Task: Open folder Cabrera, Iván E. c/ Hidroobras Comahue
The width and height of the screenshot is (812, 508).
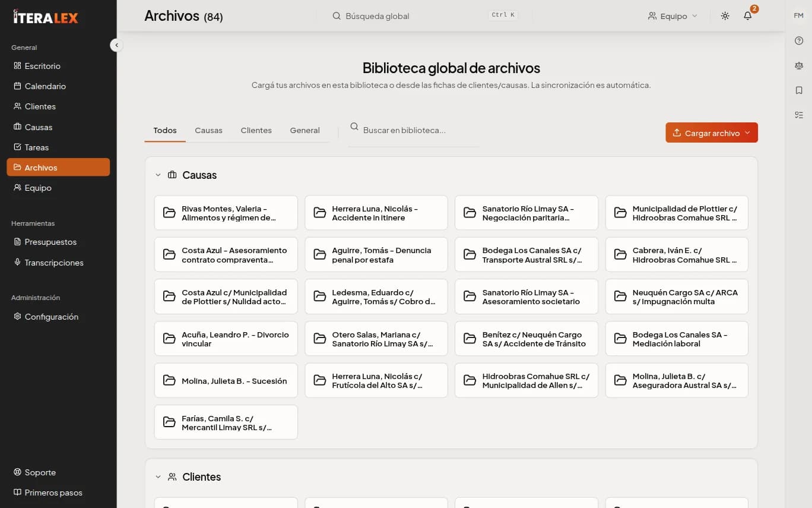Action: 677,255
